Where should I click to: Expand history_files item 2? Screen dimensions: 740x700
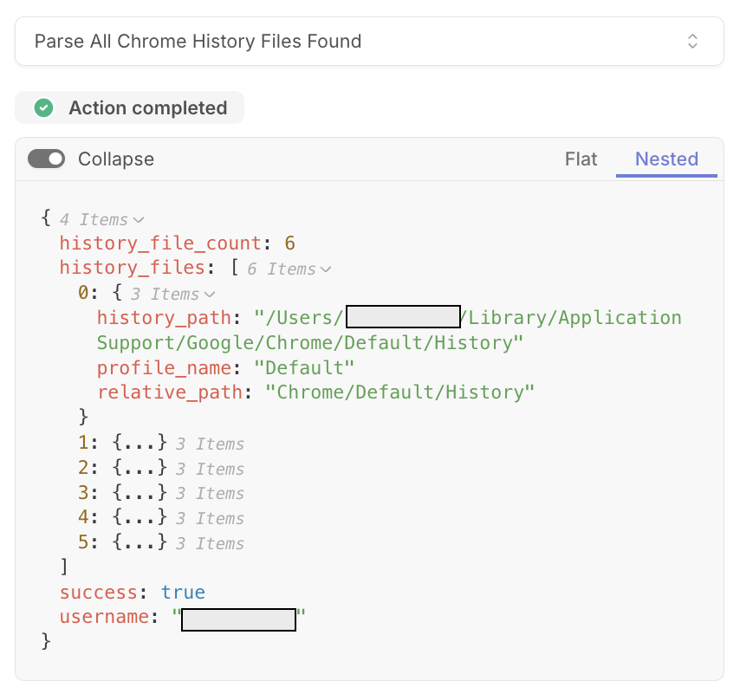[140, 468]
